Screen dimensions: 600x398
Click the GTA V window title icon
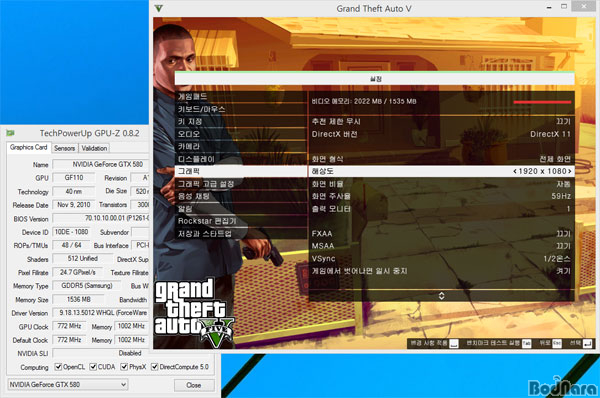click(159, 8)
